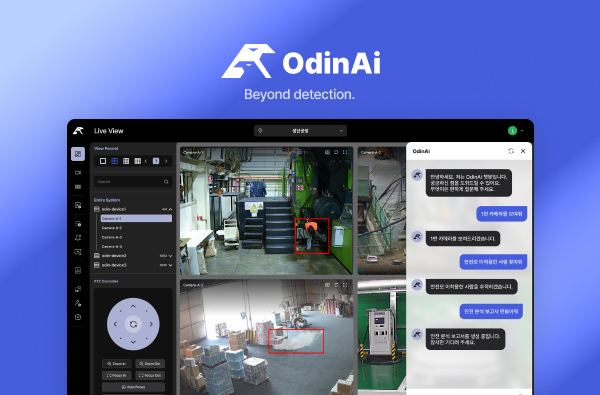Viewport: 600px width, 395px height.
Task: Select the single-view layout icon
Action: click(103, 161)
